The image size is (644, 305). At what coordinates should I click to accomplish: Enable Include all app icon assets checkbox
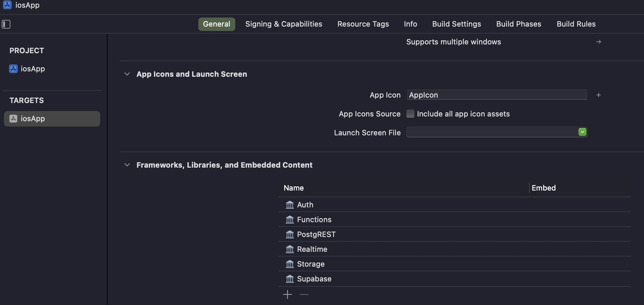410,114
